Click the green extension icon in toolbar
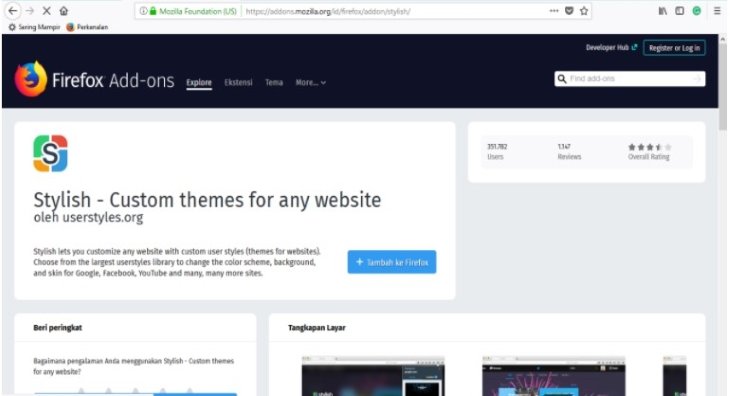This screenshot has width=730, height=396. pos(696,11)
